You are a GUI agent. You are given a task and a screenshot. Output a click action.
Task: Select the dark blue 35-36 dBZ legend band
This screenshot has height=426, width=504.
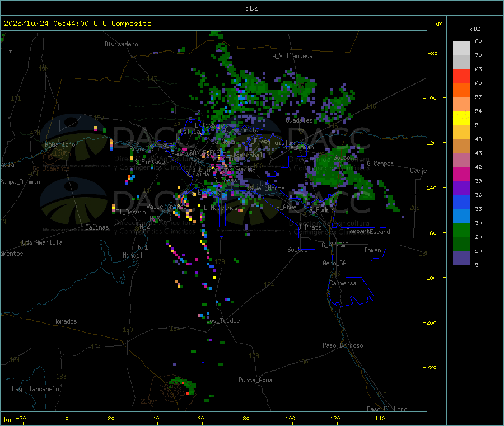461,202
